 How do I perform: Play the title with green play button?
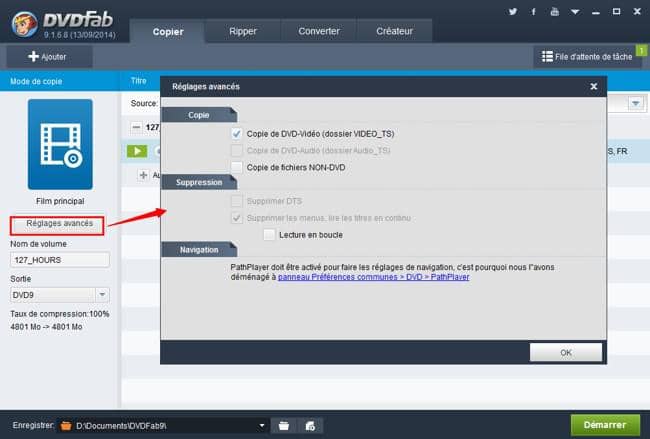(137, 151)
